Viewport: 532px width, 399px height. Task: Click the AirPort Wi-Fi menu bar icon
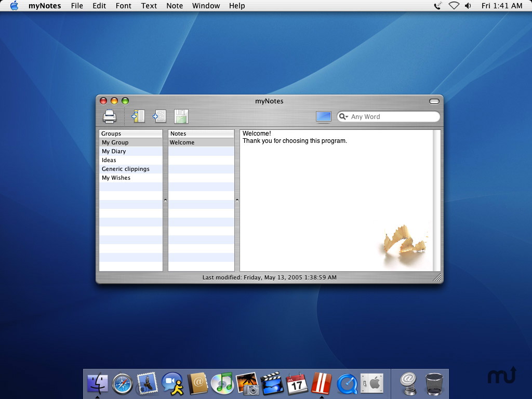[x=454, y=6]
